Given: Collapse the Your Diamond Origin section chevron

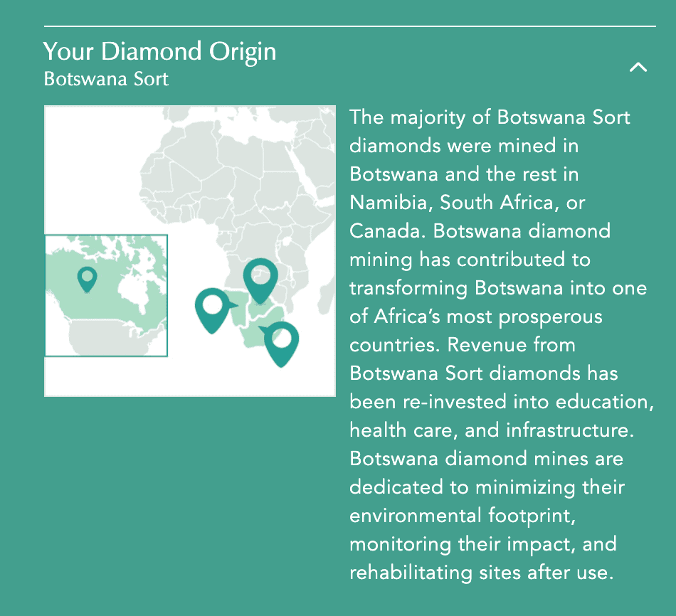Looking at the screenshot, I should (638, 68).
